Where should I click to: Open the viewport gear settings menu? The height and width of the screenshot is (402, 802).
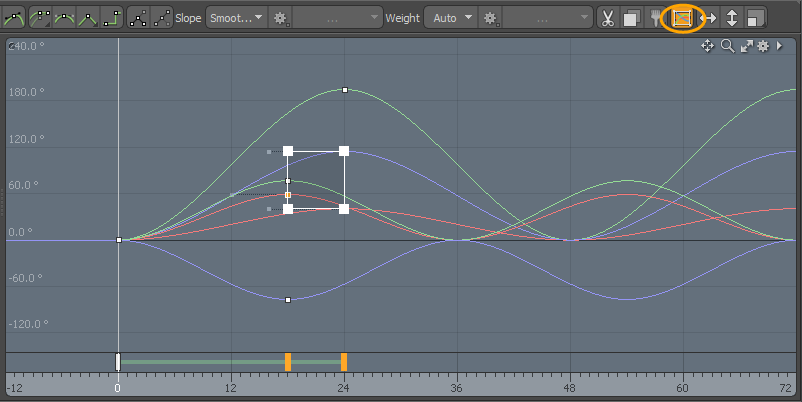click(x=763, y=46)
